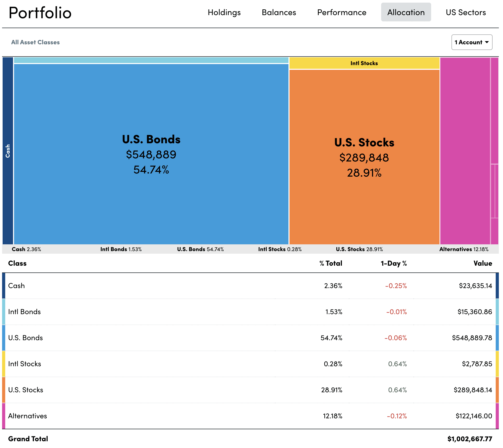Click the $1,002,667.77 grand total value

(470, 439)
